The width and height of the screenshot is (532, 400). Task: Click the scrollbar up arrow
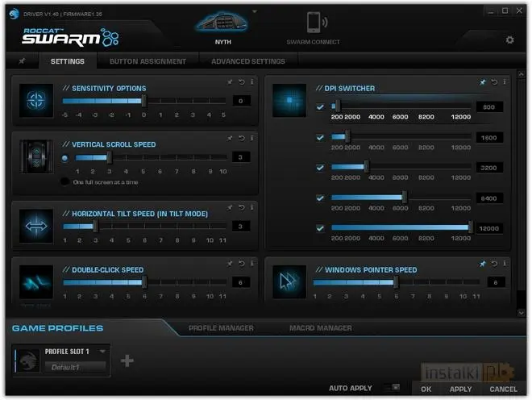point(522,73)
